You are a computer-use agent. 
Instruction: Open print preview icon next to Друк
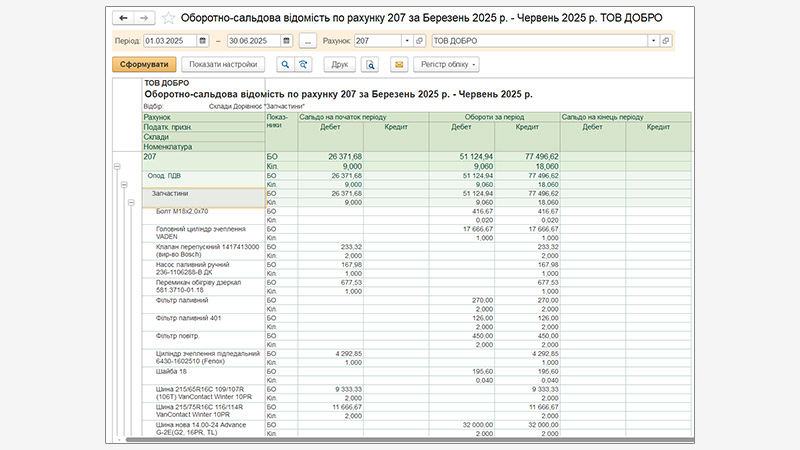[370, 64]
